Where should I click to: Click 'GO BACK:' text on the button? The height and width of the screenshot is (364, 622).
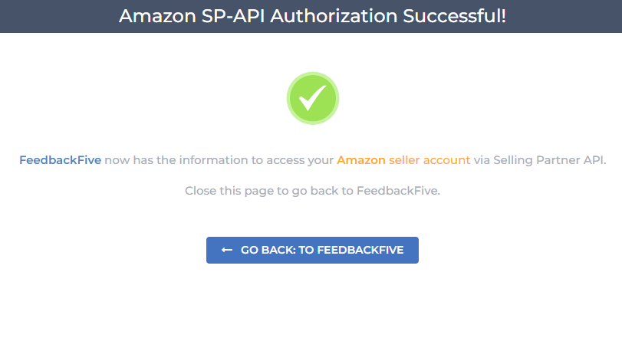[268, 251]
